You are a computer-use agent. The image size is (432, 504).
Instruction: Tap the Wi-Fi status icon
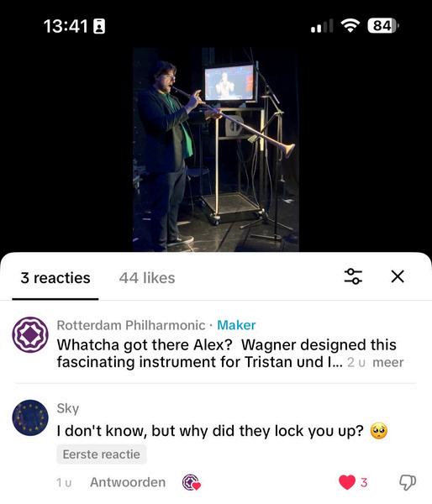[x=350, y=25]
